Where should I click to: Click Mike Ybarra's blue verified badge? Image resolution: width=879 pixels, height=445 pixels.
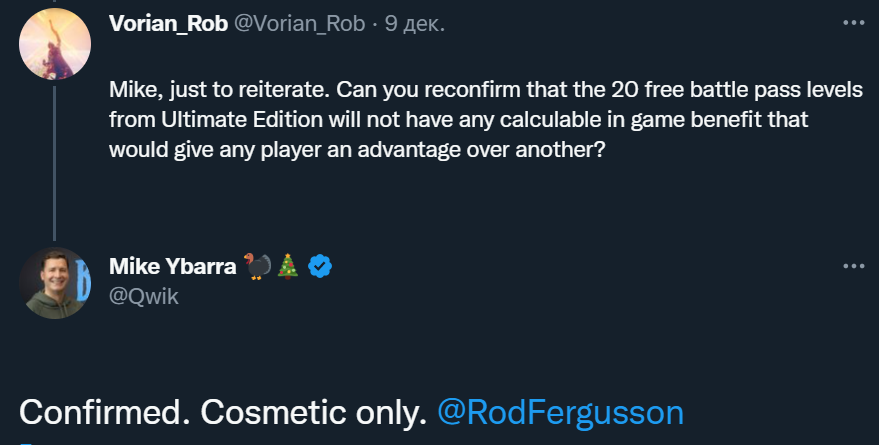pos(320,266)
